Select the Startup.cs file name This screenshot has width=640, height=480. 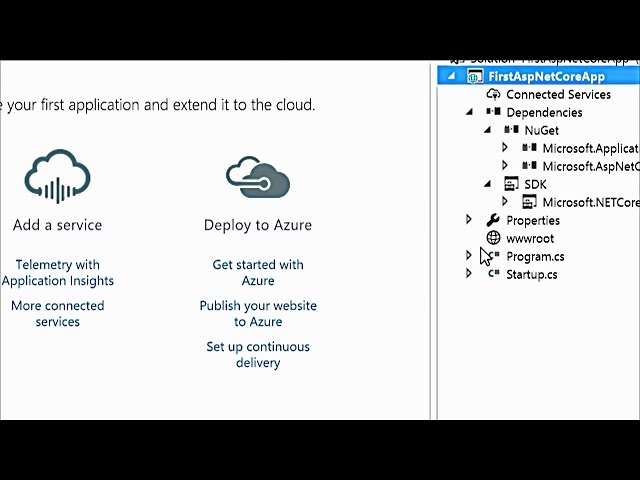(531, 275)
